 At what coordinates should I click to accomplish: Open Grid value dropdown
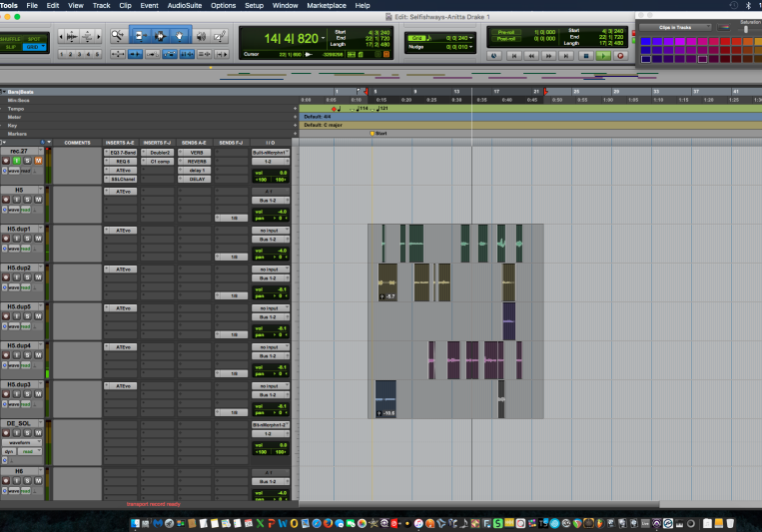[471, 38]
